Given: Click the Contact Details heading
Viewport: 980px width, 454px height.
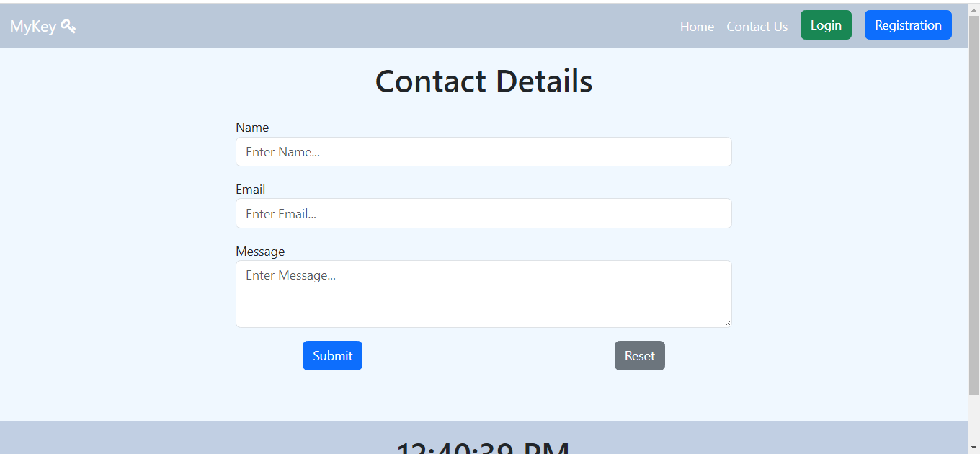Looking at the screenshot, I should point(484,81).
